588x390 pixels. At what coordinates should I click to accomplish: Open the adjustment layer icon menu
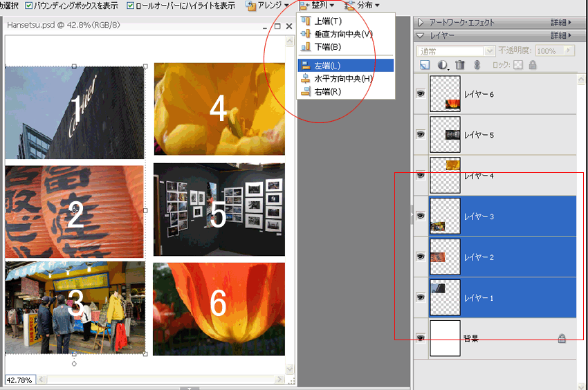[443, 65]
